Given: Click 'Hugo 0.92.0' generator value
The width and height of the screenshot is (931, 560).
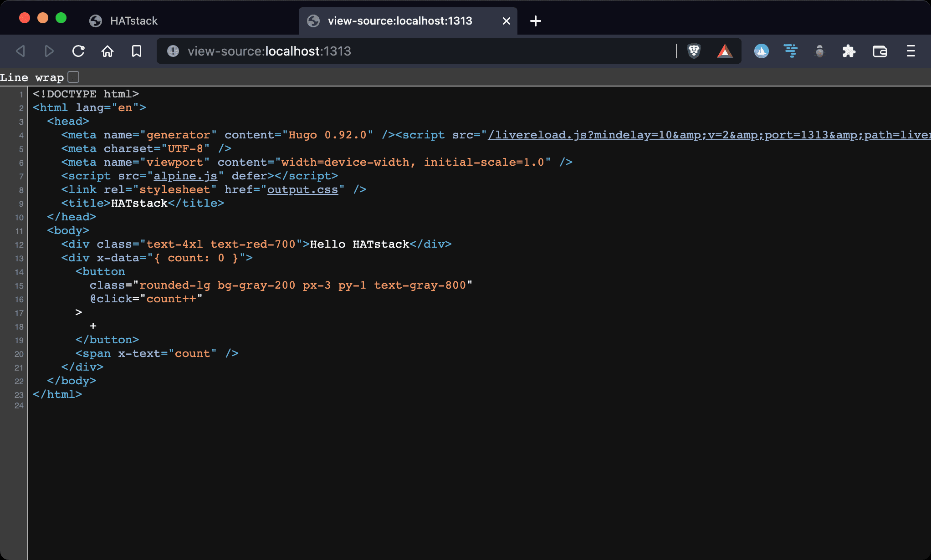Looking at the screenshot, I should [x=327, y=135].
